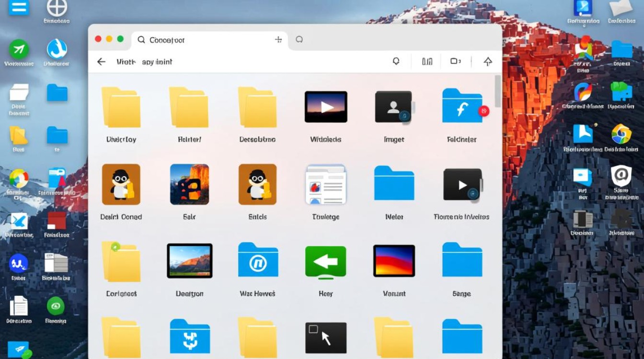Select the list view icon in the toolbar
Image resolution: width=644 pixels, height=359 pixels.
tap(426, 61)
